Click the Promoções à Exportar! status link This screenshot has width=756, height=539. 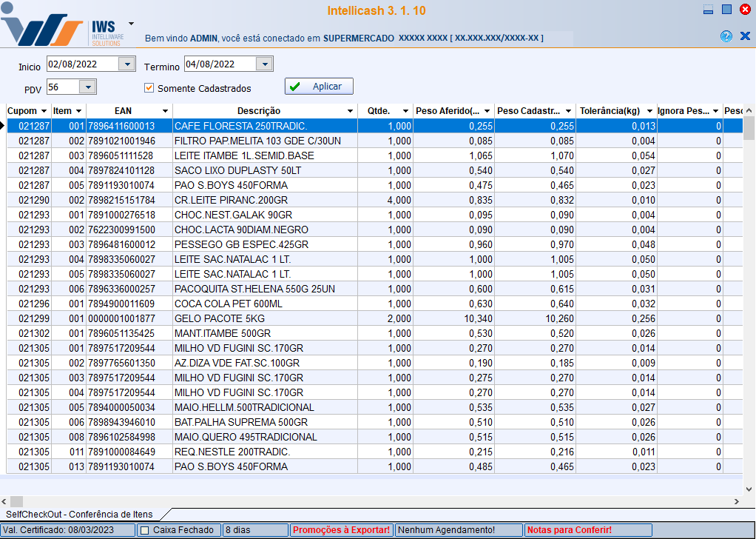point(341,530)
